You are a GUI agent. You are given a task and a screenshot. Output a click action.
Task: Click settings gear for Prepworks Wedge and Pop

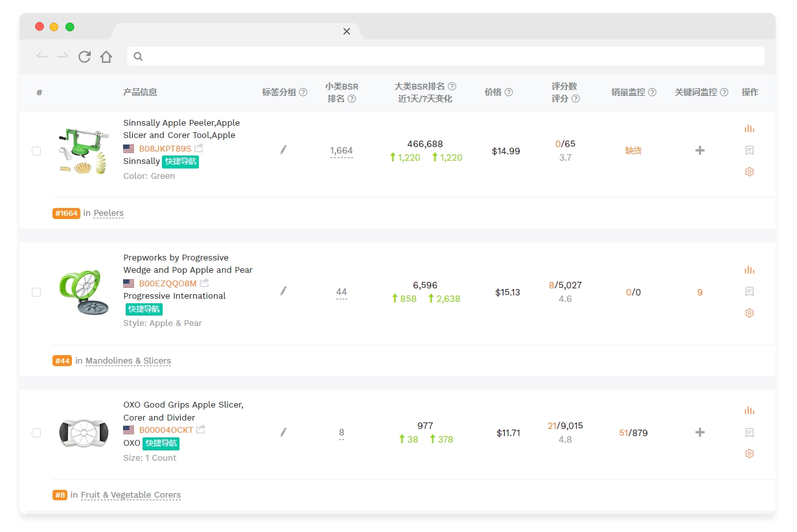749,313
